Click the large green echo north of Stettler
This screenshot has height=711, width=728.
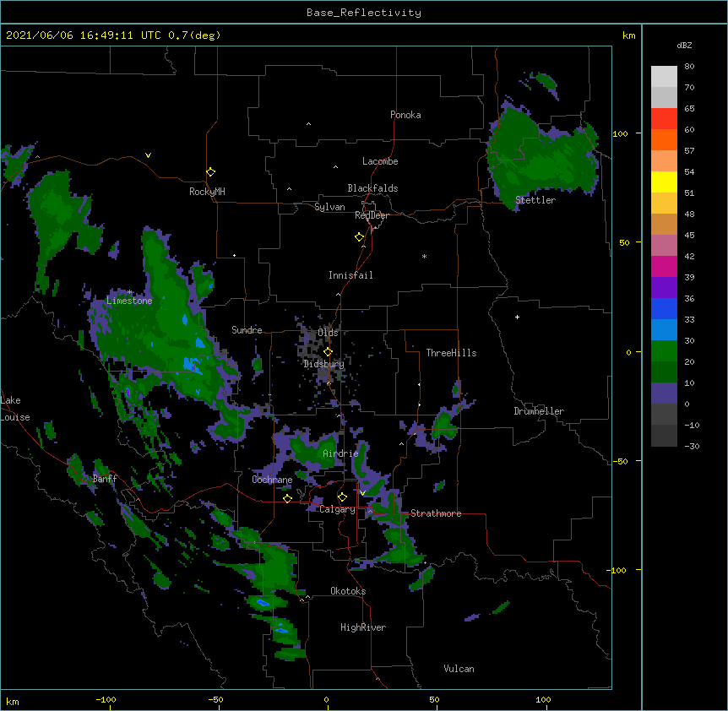[x=541, y=158]
